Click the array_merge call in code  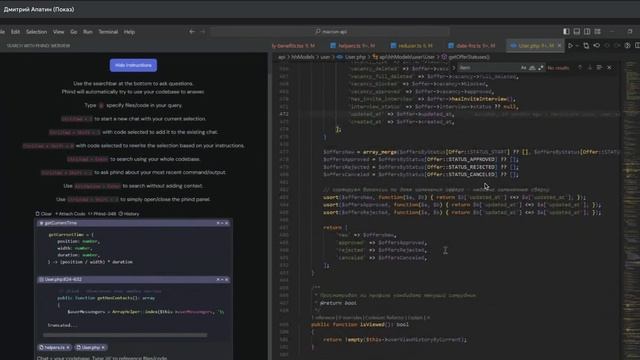click(x=380, y=152)
